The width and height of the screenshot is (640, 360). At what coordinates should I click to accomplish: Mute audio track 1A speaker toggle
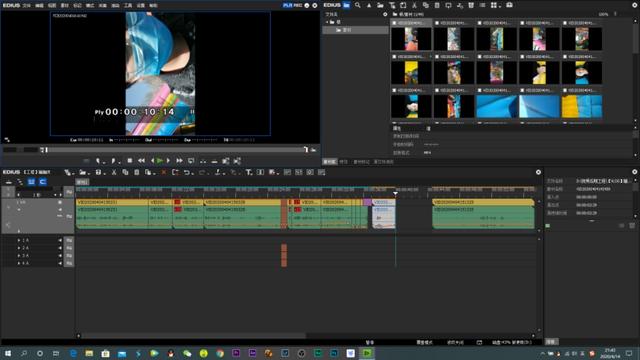tap(60, 240)
